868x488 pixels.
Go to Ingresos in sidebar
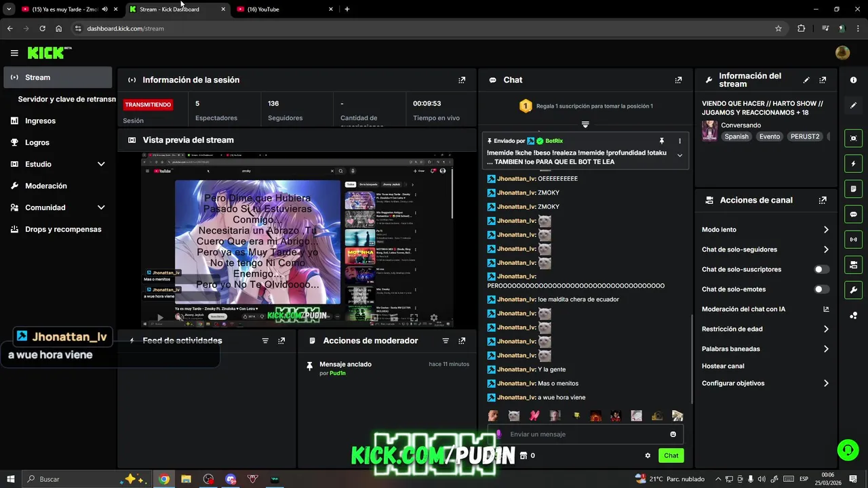pyautogui.click(x=58, y=121)
